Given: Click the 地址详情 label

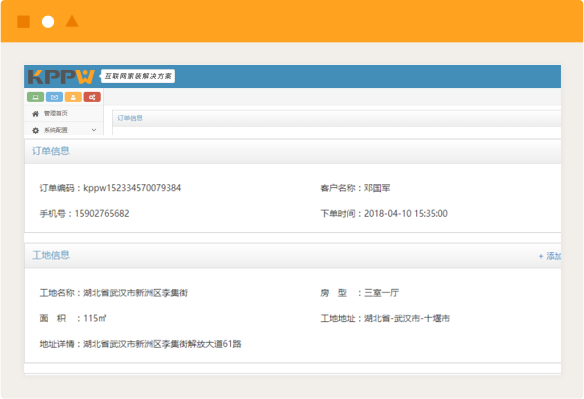Looking at the screenshot, I should point(57,343).
